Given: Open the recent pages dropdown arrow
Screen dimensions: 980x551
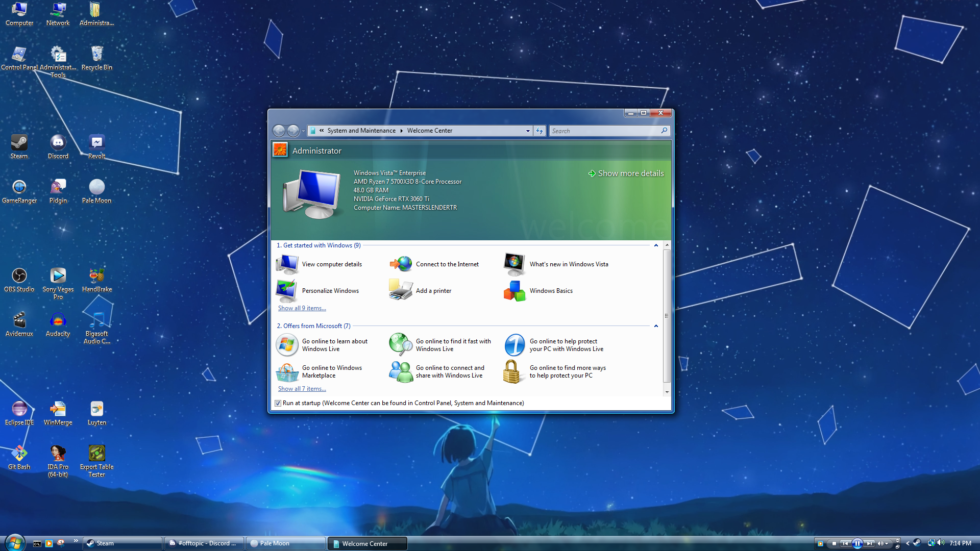Looking at the screenshot, I should point(303,131).
